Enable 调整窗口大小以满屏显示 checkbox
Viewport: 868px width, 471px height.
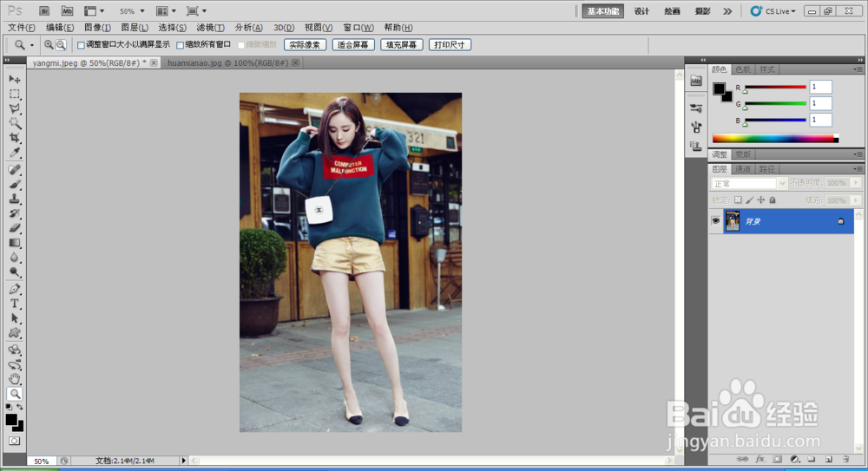(x=81, y=45)
